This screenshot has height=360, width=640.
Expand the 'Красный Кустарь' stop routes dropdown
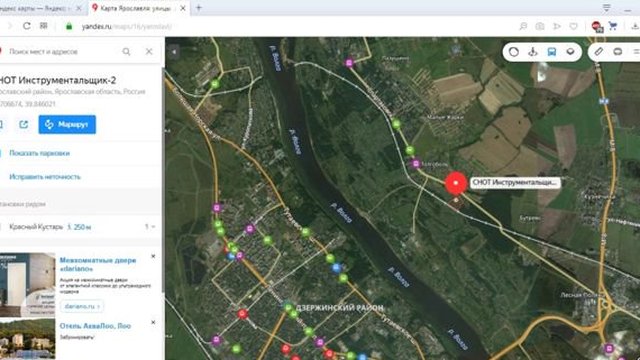pyautogui.click(x=150, y=227)
